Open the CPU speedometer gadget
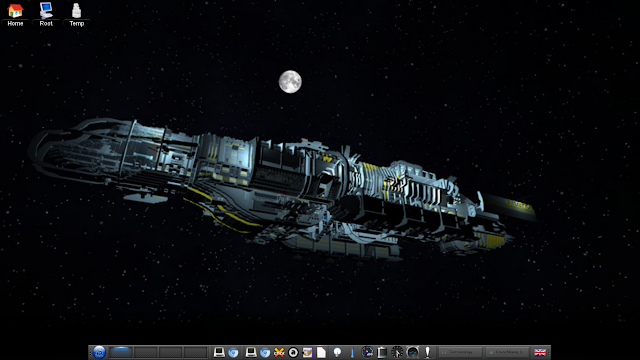 pyautogui.click(x=367, y=352)
